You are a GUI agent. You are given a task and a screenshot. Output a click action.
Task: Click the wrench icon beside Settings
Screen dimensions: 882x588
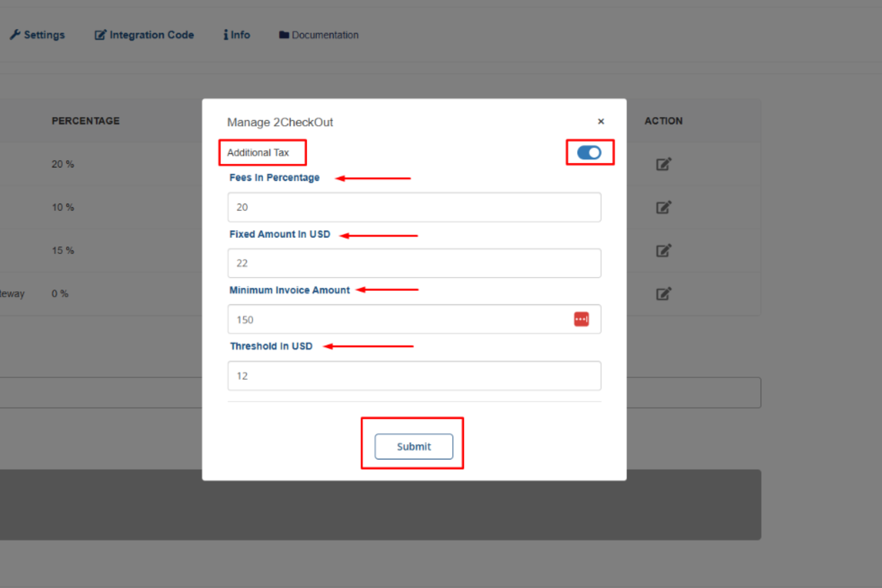(x=15, y=35)
